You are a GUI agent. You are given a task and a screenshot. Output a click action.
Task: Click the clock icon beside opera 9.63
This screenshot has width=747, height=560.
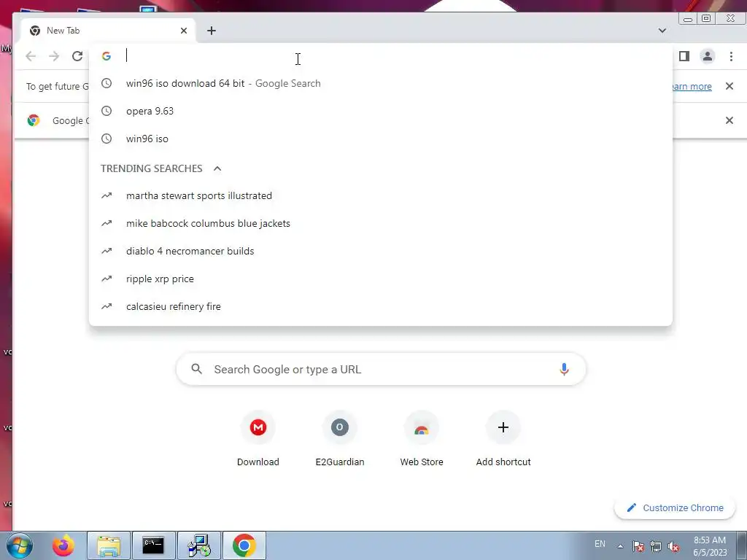point(107,111)
